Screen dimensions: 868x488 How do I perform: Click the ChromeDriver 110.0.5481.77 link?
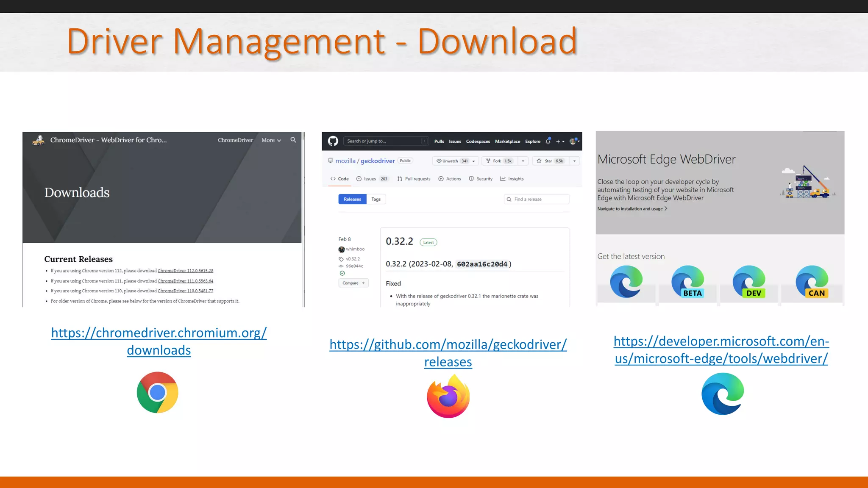[186, 291]
